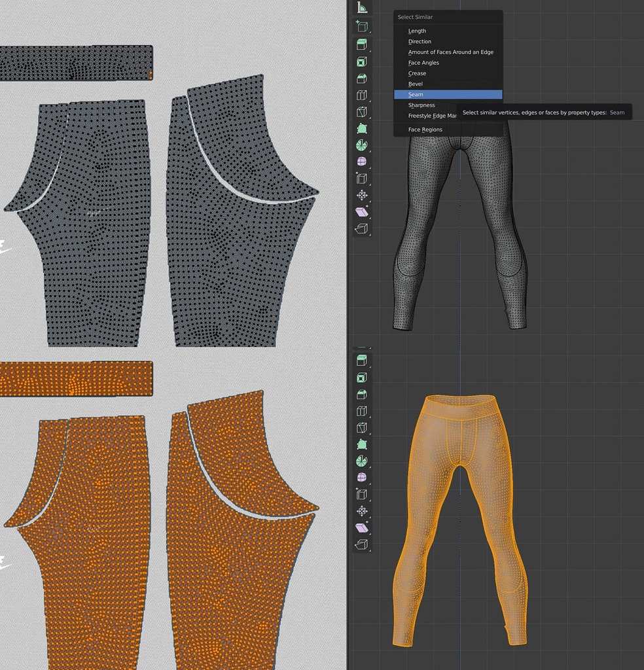Select the Knife tool in the gray-mesh viewport
The image size is (644, 670).
click(x=362, y=112)
